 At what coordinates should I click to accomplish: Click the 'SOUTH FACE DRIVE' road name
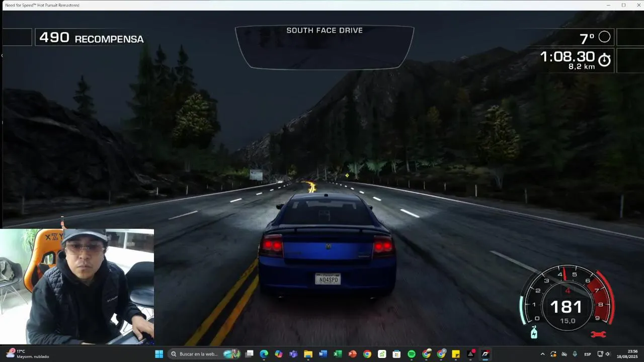click(x=325, y=30)
